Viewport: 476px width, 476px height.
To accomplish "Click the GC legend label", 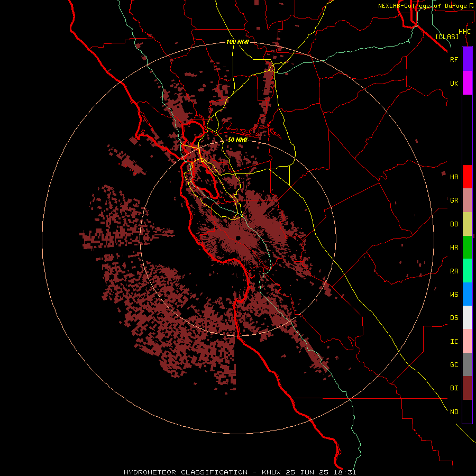I will point(454,365).
